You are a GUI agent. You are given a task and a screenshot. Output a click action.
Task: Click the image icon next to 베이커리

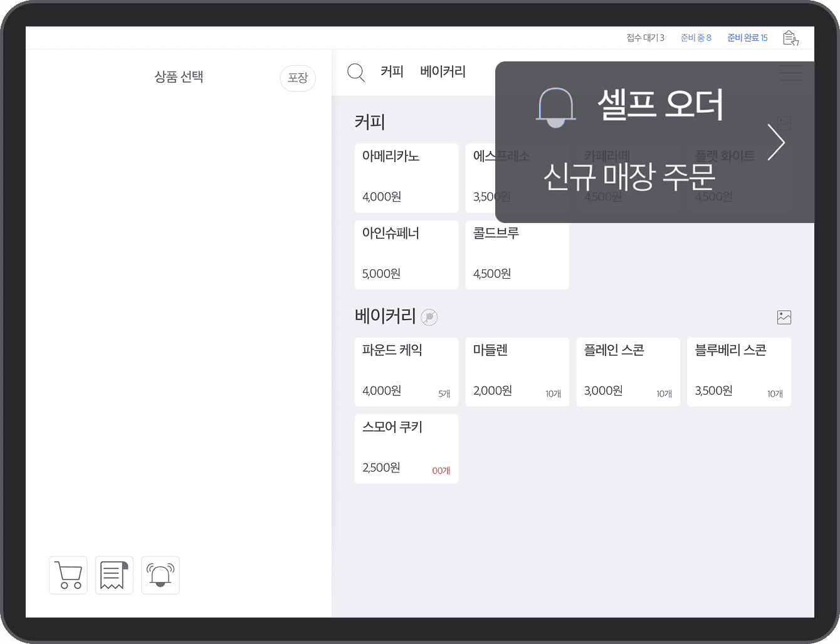pyautogui.click(x=785, y=317)
